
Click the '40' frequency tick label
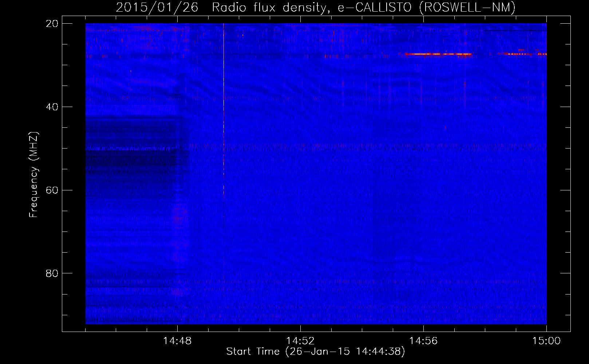coord(52,107)
